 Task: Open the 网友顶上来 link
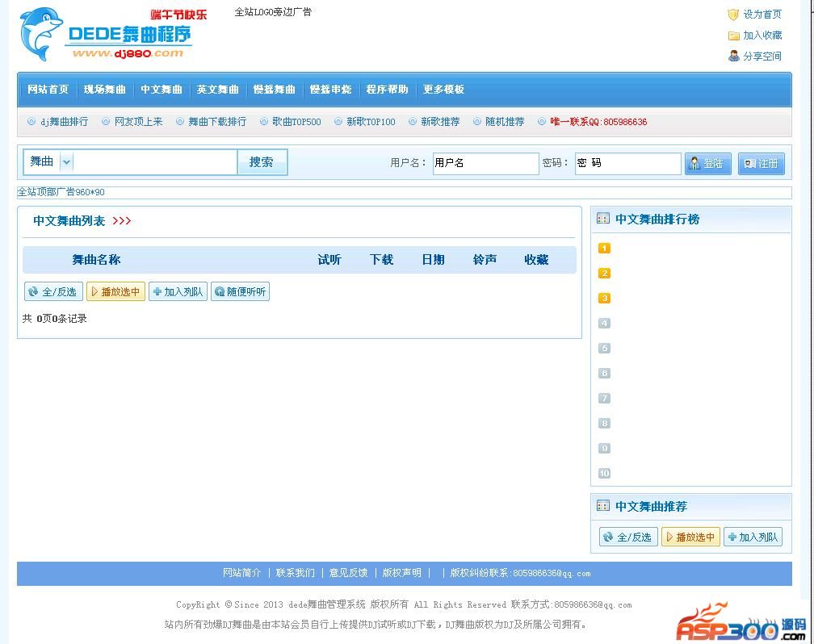click(139, 121)
